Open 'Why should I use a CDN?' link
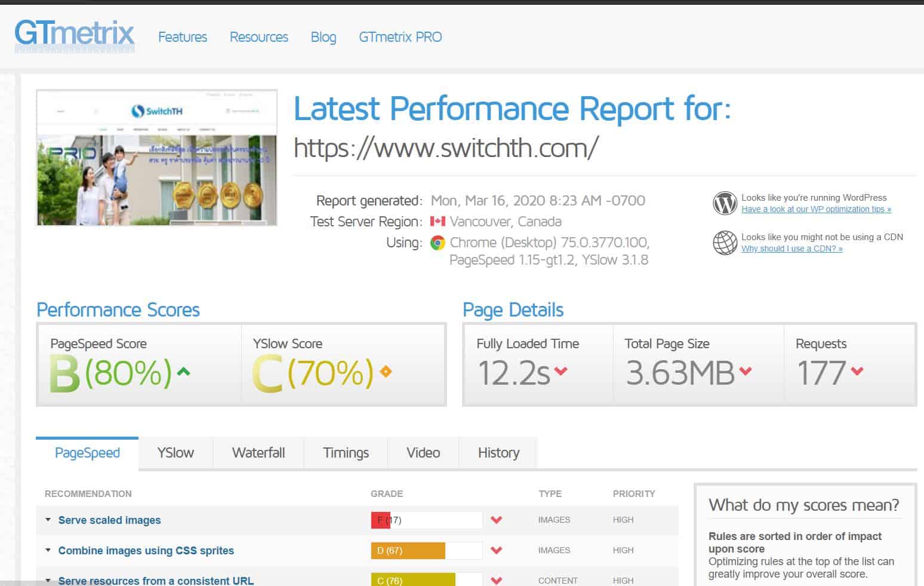 click(792, 248)
